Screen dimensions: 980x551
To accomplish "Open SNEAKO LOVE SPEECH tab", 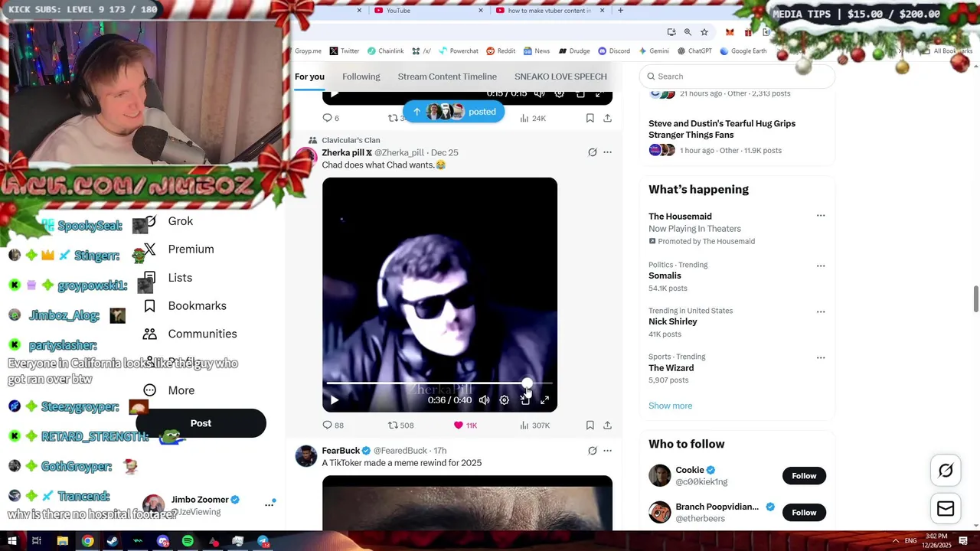I will point(560,77).
